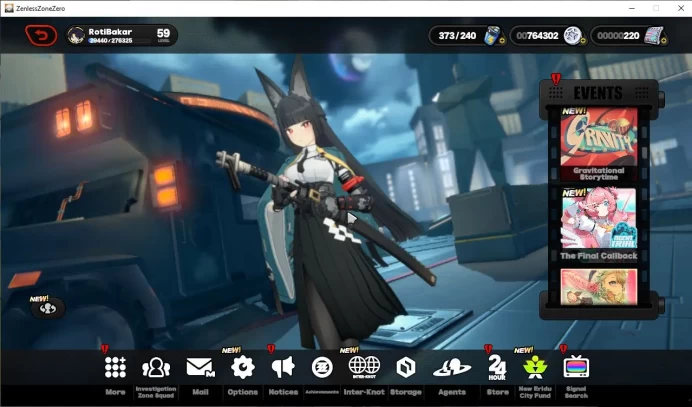Screen dimensions: 692x407
Task: Click the battery charge counter 373/240
Action: coord(457,36)
